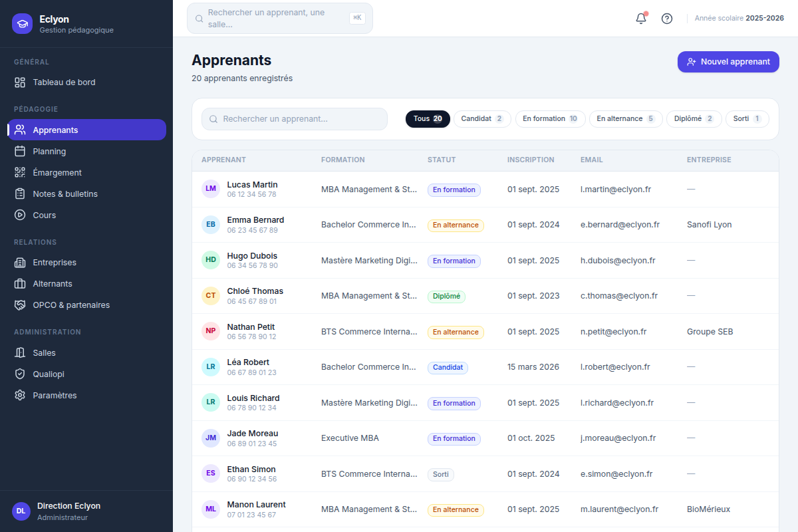Click the ES avatar of Ethan Simon
798x532 pixels.
[211, 473]
